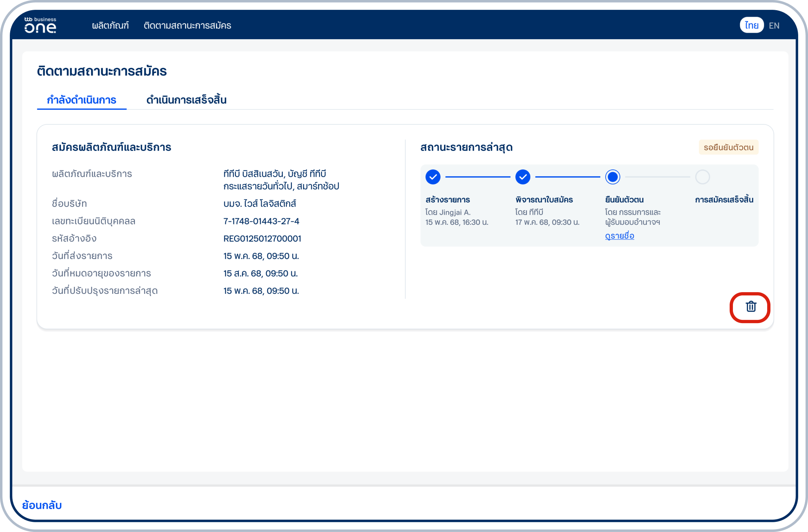Click the ย้อนกลับ back button
The height and width of the screenshot is (532, 808).
click(x=42, y=505)
